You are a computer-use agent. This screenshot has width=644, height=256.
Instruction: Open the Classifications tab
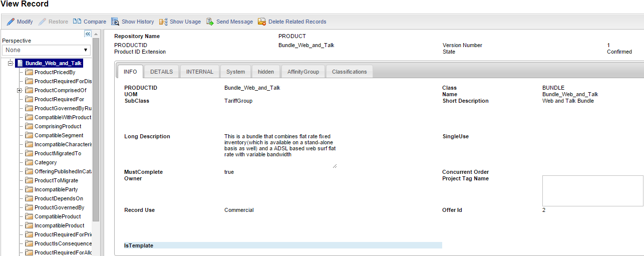[349, 72]
